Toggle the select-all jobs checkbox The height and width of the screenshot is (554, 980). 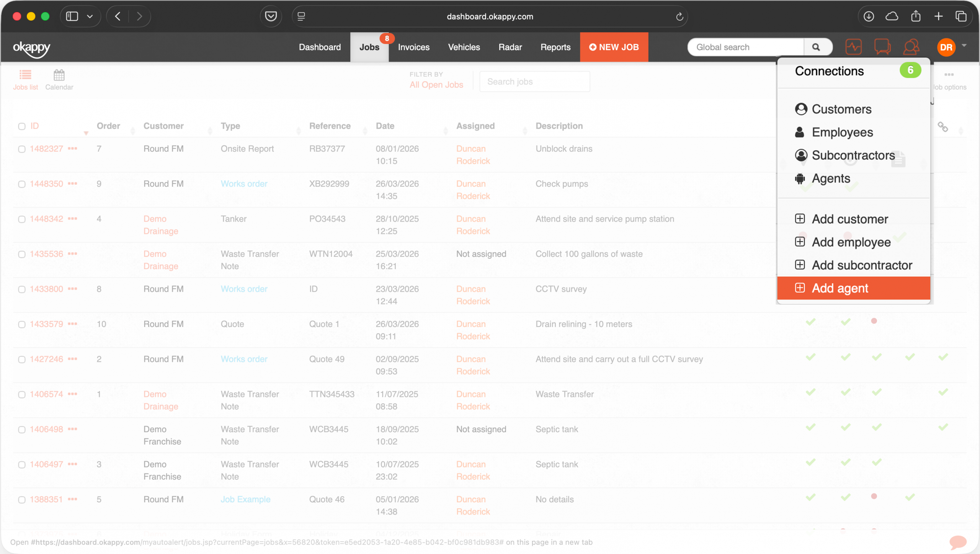tap(22, 126)
